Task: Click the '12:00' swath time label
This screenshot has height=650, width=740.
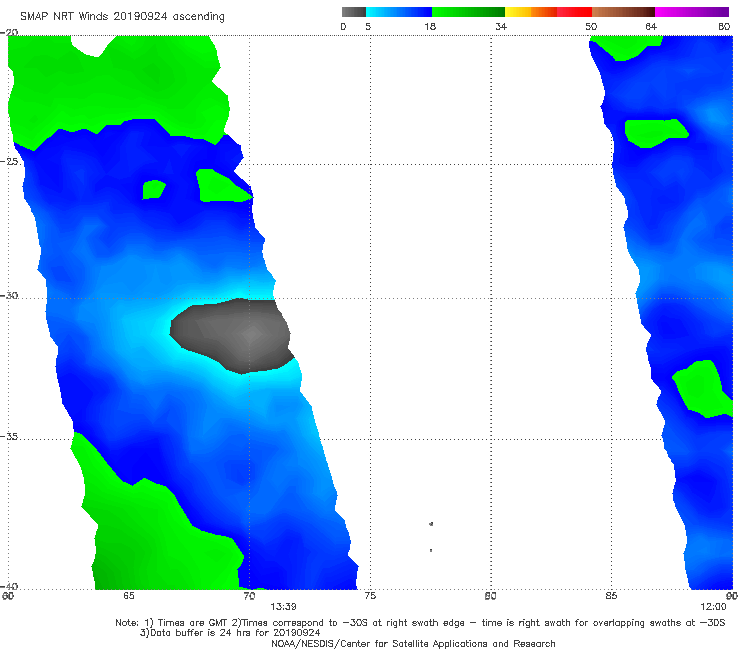Action: 713,607
